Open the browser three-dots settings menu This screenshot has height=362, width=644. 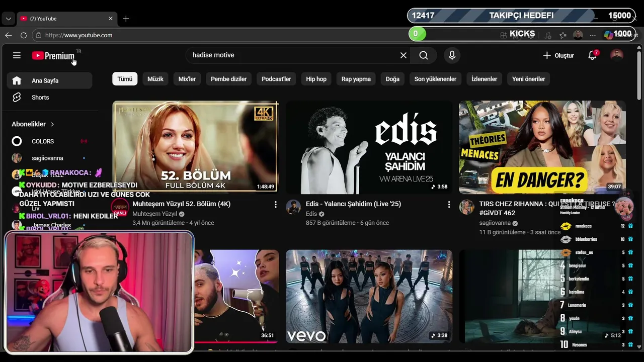click(593, 35)
